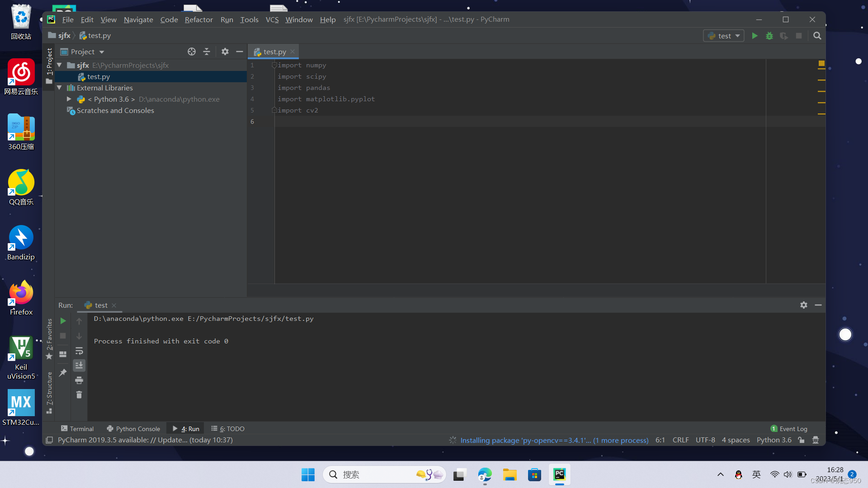Collapse all in Project panel
Viewport: 868px width, 488px height.
coord(207,52)
